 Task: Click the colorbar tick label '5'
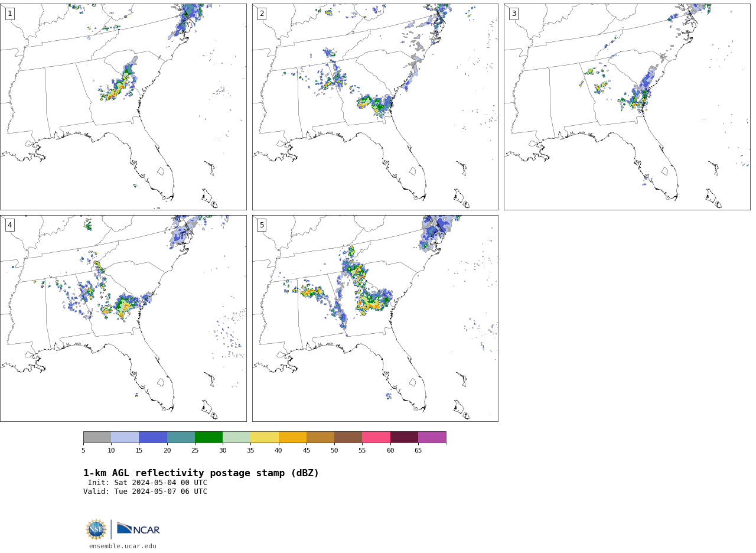pos(83,451)
